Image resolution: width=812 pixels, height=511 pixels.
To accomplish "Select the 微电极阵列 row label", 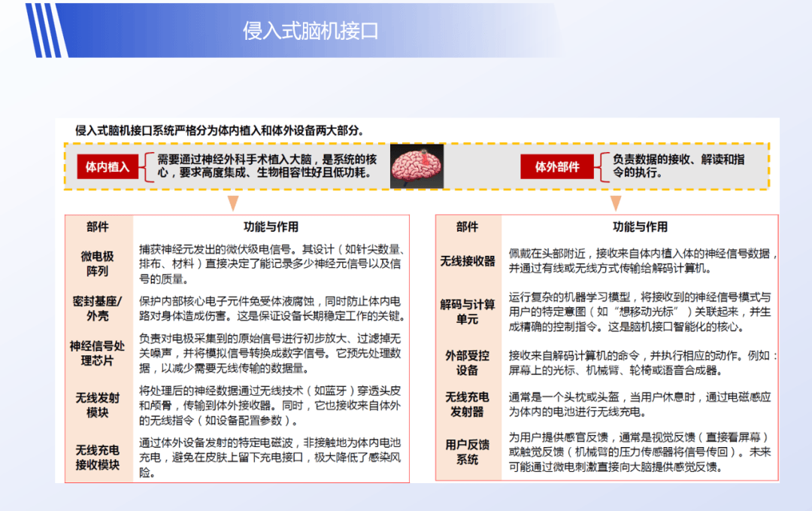I will [97, 264].
